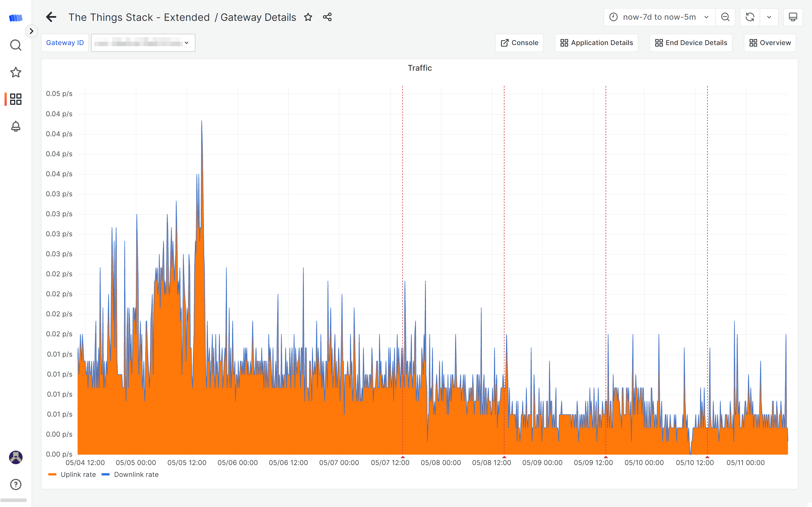The image size is (812, 507).
Task: Open the Dashboards grid icon
Action: pos(16,99)
